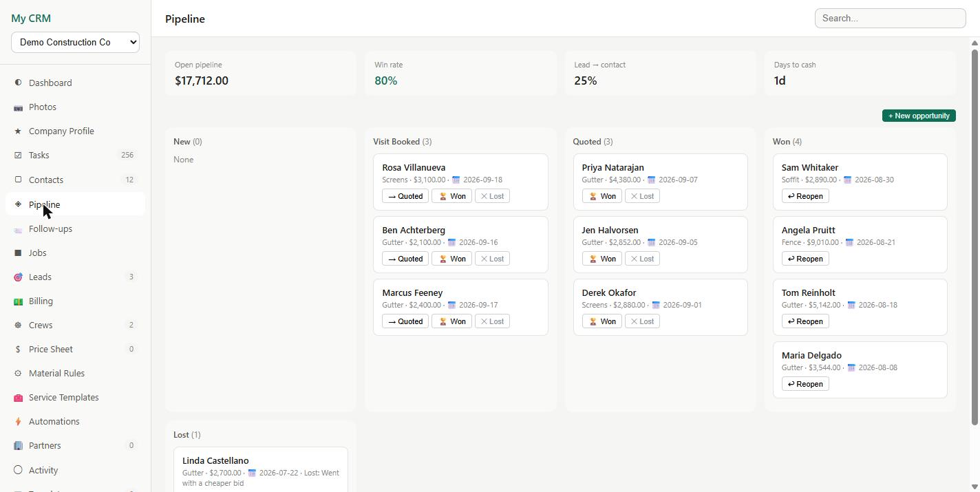Click the Price Sheet dollar icon
The width and height of the screenshot is (980, 492).
pos(18,350)
